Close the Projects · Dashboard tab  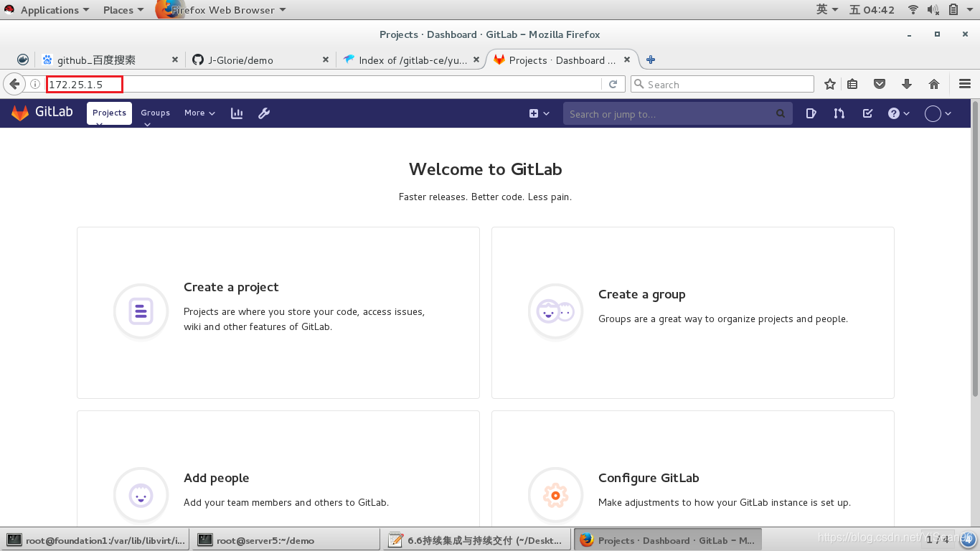[627, 60]
